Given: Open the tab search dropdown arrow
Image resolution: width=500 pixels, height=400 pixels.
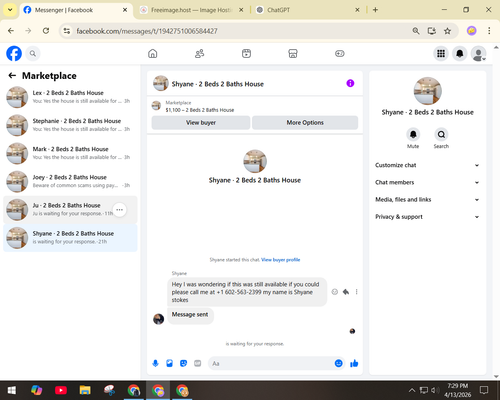Looking at the screenshot, I should coord(10,10).
